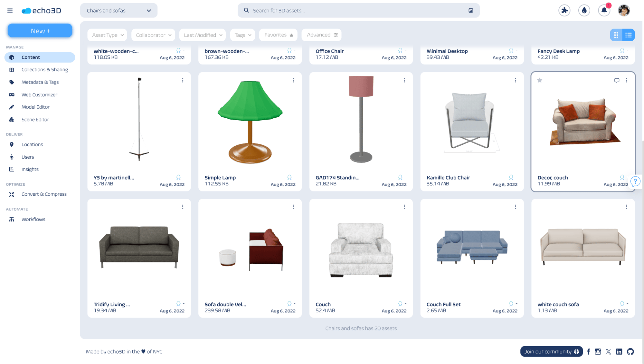The height and width of the screenshot is (364, 644).
Task: Click the New + button
Action: (x=40, y=31)
